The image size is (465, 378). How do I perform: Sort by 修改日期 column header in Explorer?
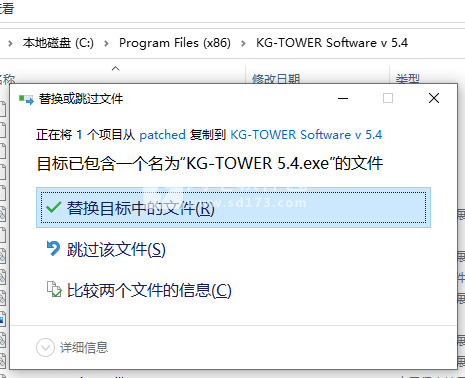click(x=276, y=79)
